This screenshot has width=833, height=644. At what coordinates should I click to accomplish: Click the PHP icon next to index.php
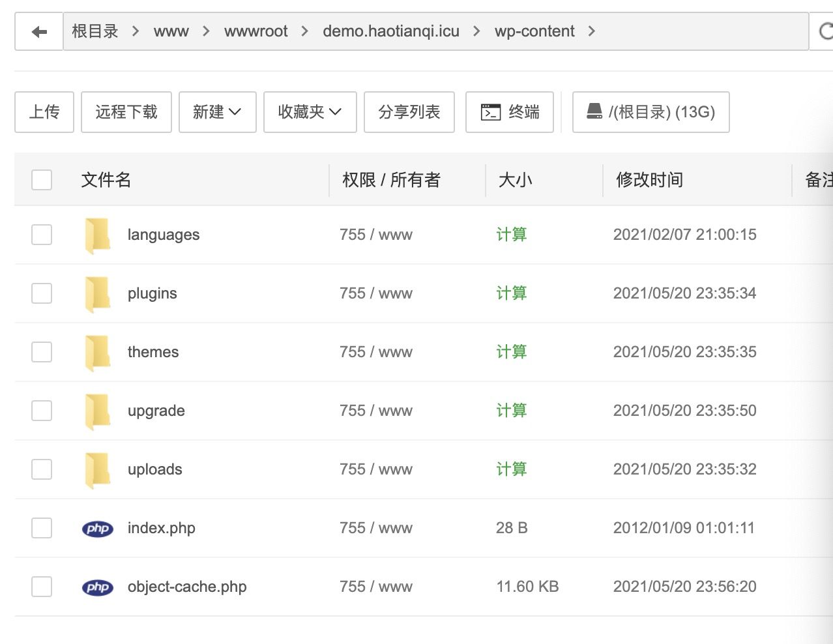coord(97,529)
